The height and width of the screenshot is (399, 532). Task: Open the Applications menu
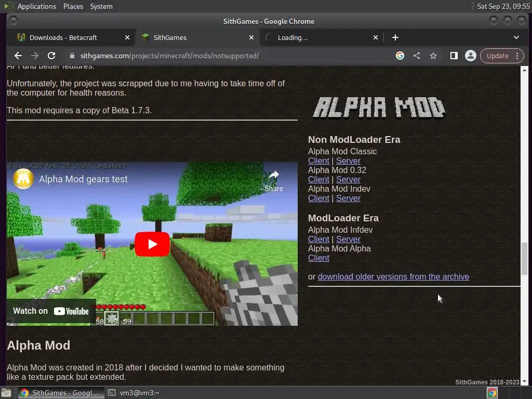click(x=37, y=6)
